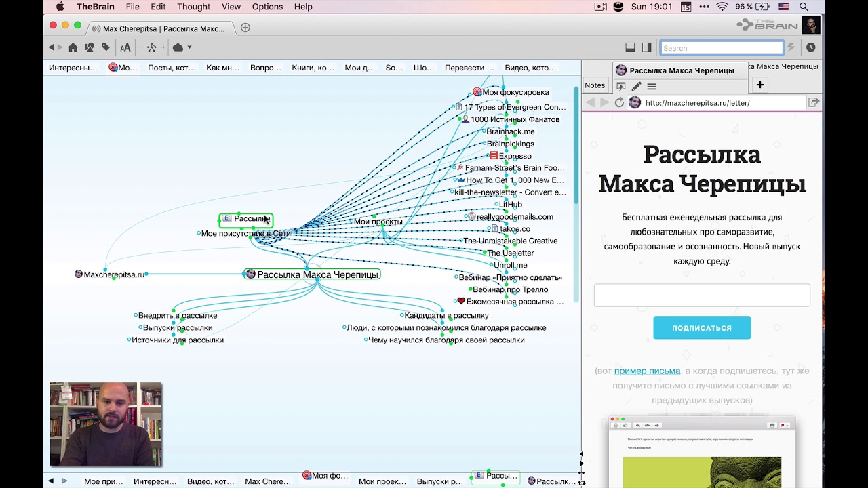868x488 pixels.
Task: Select the Вебинар про Трелло thought
Action: [511, 289]
